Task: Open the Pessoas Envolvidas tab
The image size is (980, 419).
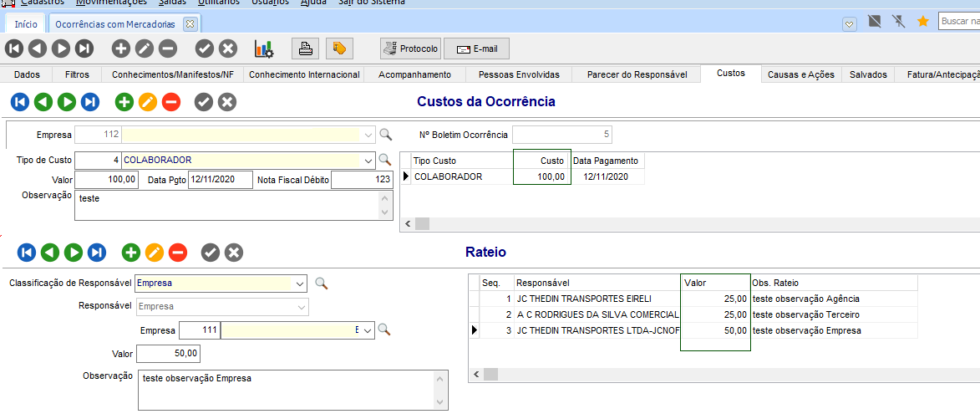Action: pos(519,74)
